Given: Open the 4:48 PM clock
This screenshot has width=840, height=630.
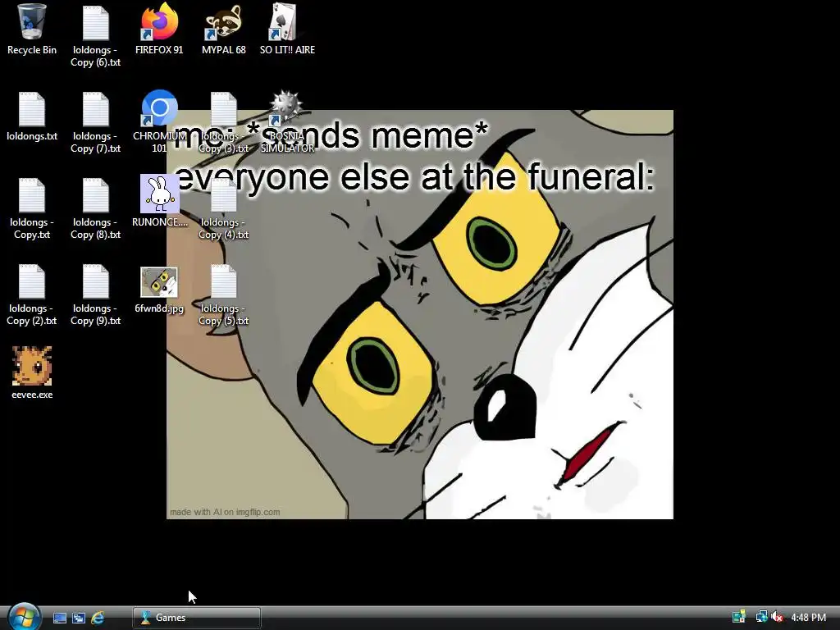Looking at the screenshot, I should coord(808,618).
